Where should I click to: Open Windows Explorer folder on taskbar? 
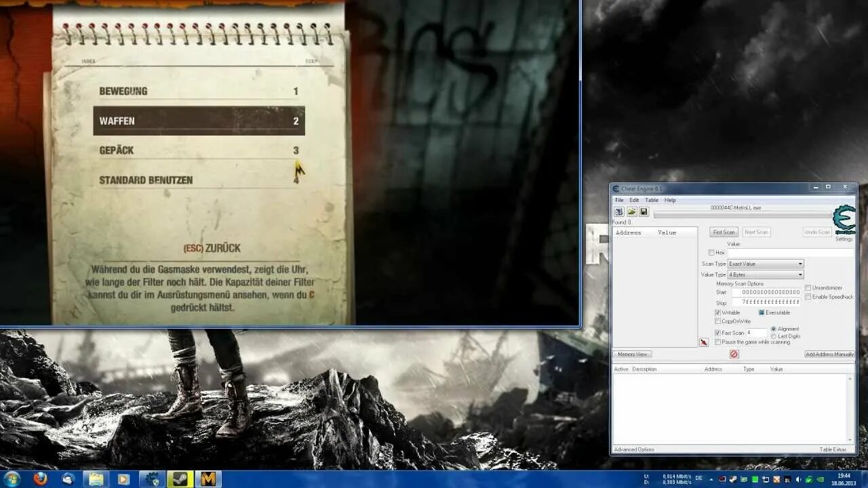[x=96, y=479]
